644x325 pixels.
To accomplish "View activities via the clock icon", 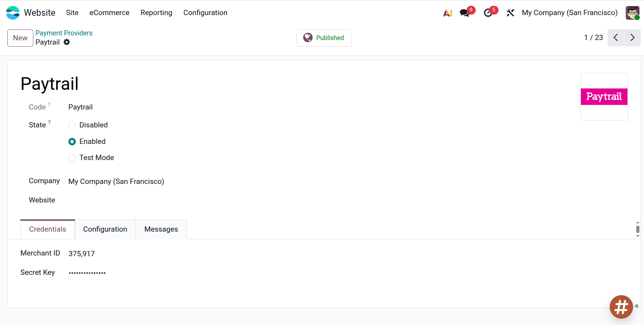I will (x=488, y=12).
